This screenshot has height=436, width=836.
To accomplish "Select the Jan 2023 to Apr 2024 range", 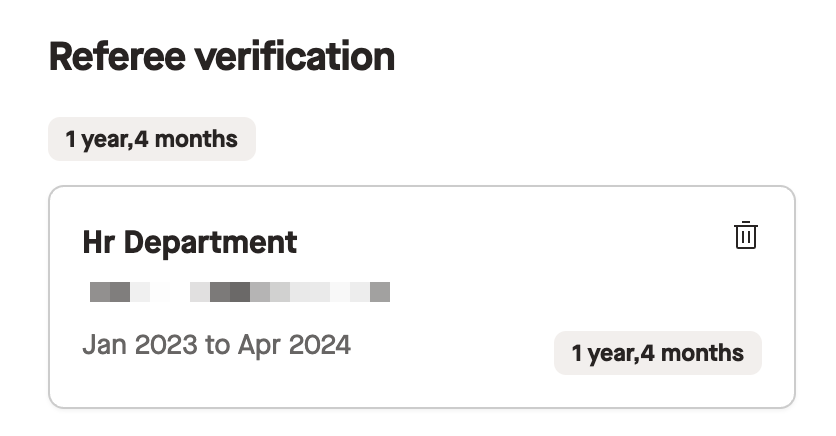I will click(x=216, y=344).
